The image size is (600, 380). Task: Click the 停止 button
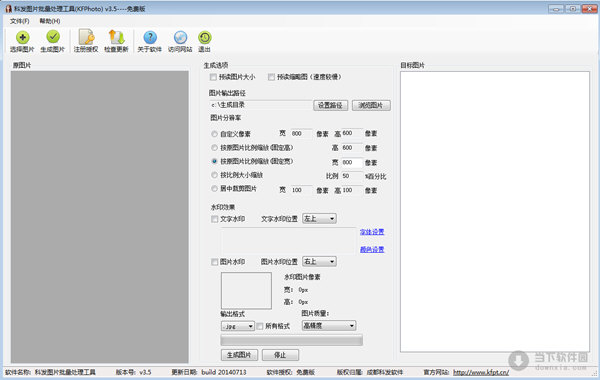click(280, 355)
